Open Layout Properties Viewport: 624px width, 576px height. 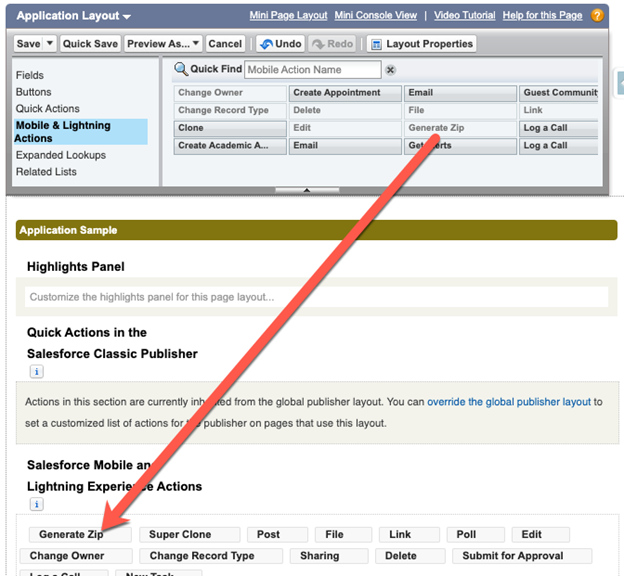click(421, 44)
